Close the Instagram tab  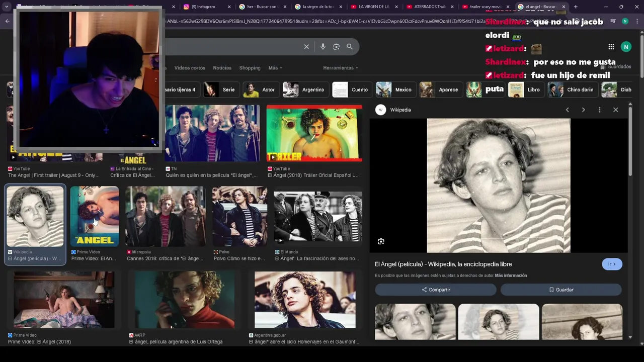pyautogui.click(x=229, y=7)
